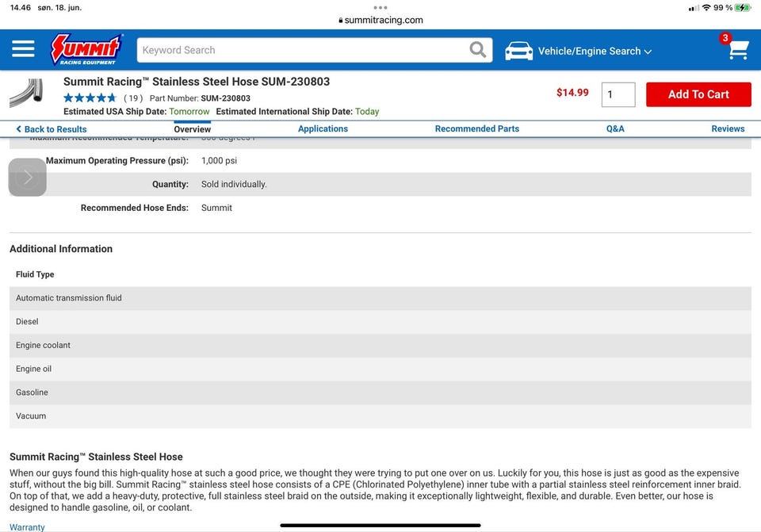Click the $14.99 price
Image resolution: width=761 pixels, height=532 pixels.
[x=572, y=93]
